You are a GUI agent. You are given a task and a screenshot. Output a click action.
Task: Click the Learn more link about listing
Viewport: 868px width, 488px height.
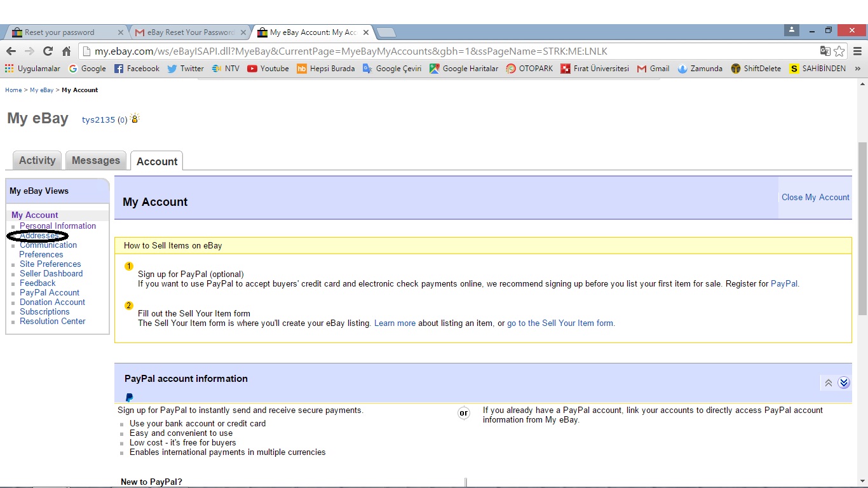click(395, 323)
